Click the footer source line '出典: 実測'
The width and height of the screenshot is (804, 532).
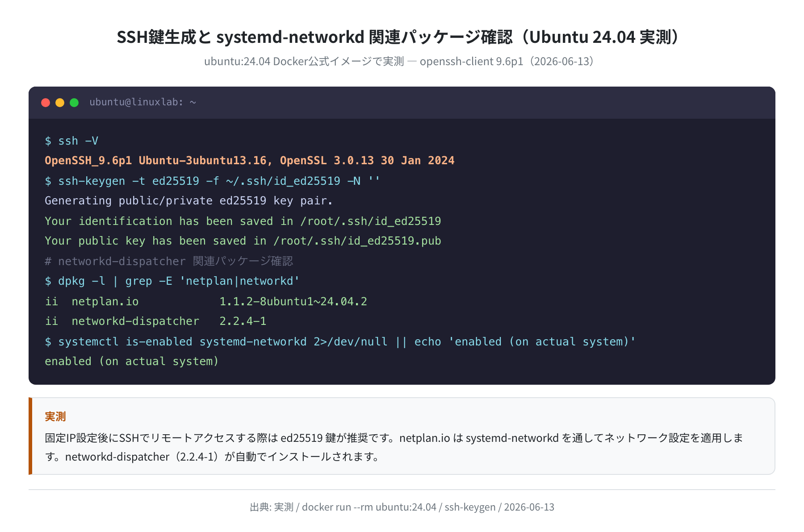pyautogui.click(x=402, y=507)
